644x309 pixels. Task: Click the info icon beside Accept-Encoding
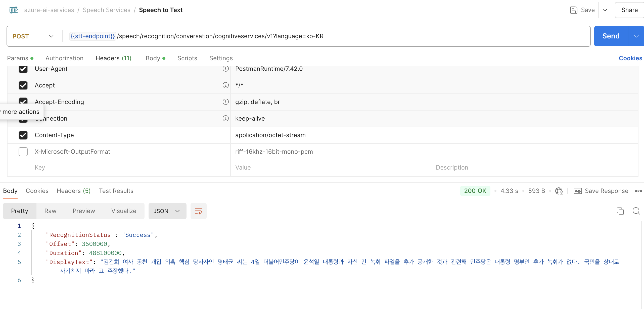coord(225,102)
